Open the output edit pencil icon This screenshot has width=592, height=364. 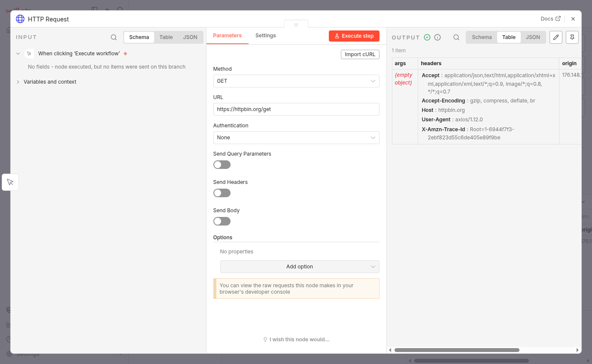point(556,37)
